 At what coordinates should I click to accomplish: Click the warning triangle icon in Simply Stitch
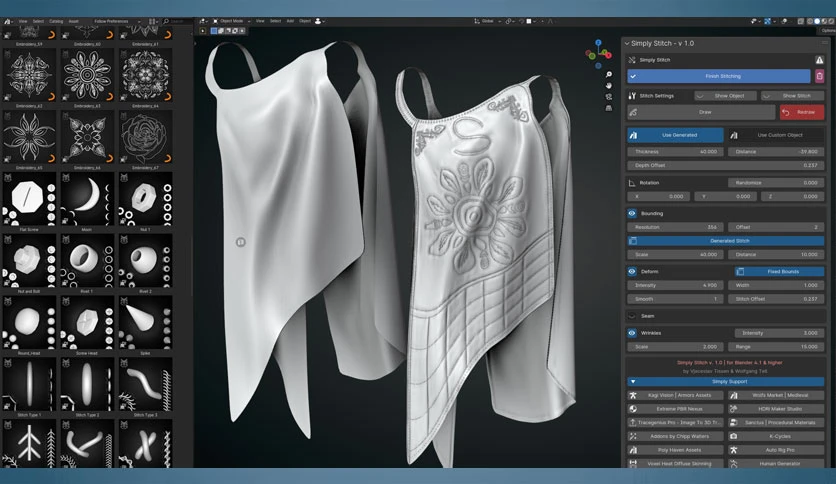pyautogui.click(x=819, y=60)
